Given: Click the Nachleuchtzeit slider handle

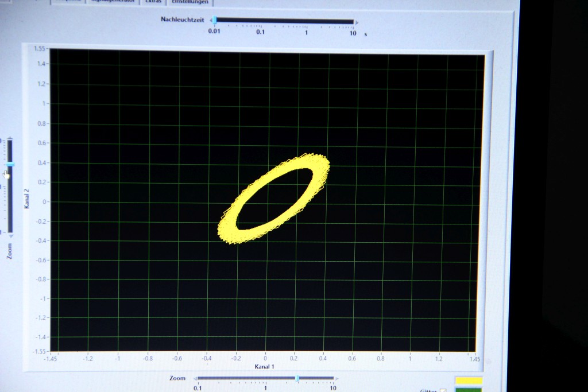Looking at the screenshot, I should pos(214,21).
